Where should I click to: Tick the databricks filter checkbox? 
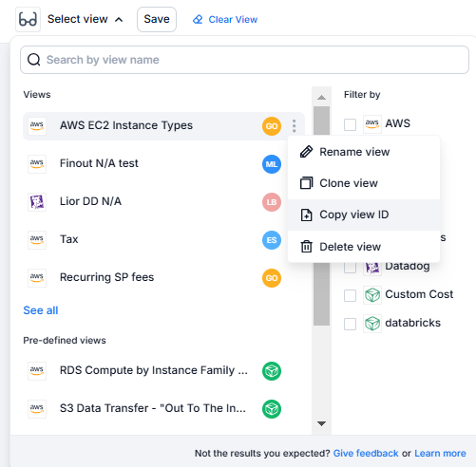[x=350, y=324]
